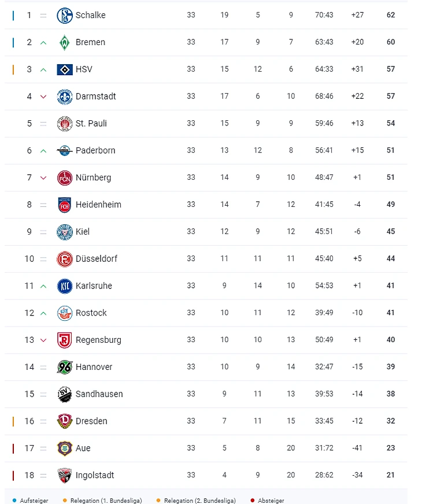Image resolution: width=422 pixels, height=504 pixels.
Task: Click the Rostock team name
Action: tap(91, 313)
